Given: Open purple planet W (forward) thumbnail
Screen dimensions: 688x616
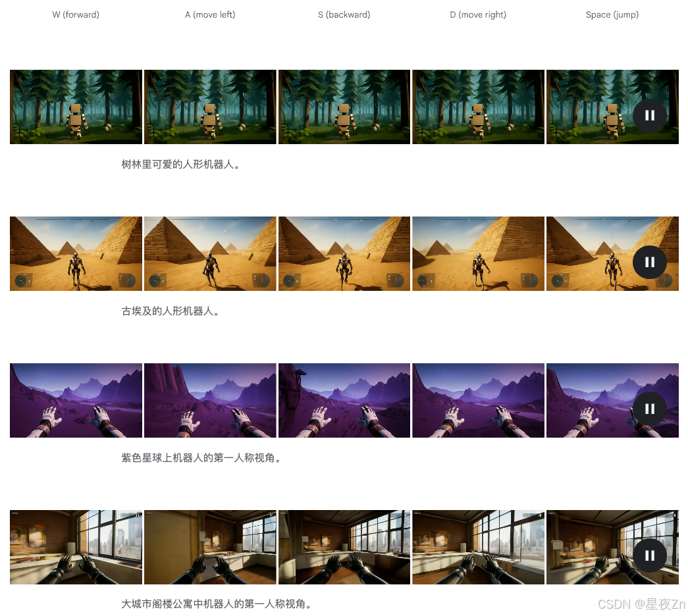Looking at the screenshot, I should 76,400.
